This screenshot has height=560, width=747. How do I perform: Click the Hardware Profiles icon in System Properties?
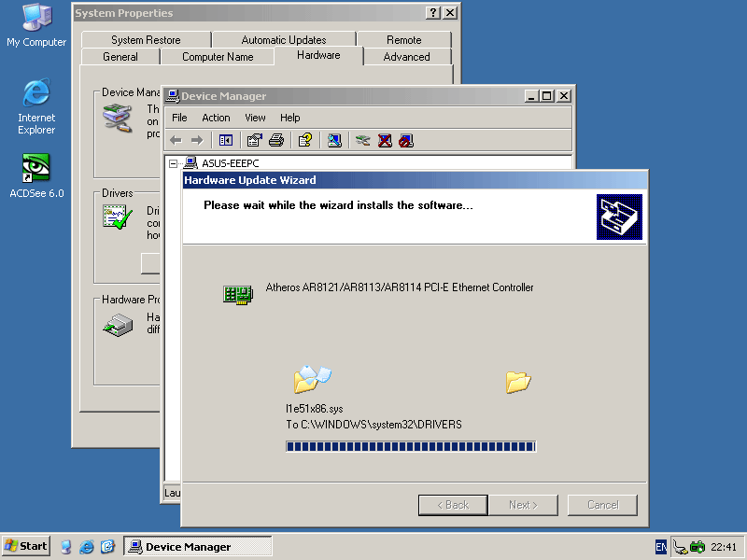[x=118, y=325]
